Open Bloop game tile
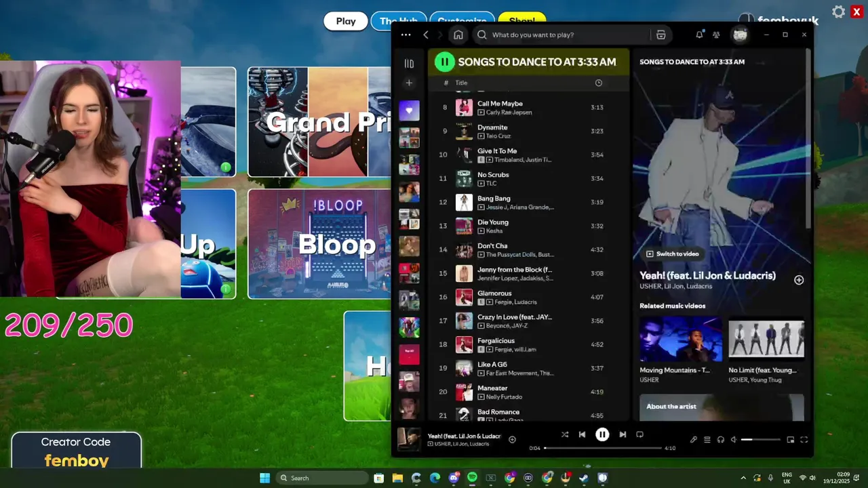 pos(319,244)
